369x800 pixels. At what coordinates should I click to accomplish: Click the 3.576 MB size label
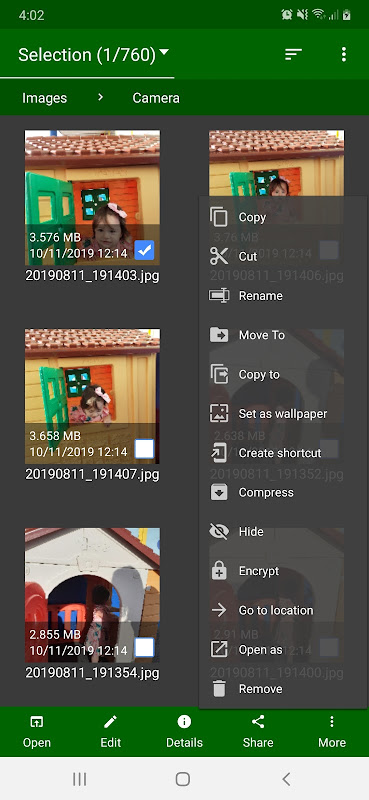(x=55, y=237)
